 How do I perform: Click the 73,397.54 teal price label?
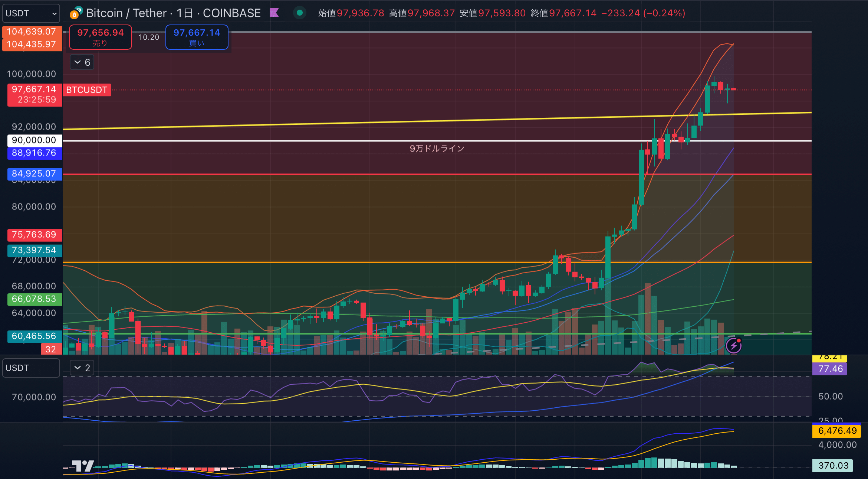pos(34,250)
